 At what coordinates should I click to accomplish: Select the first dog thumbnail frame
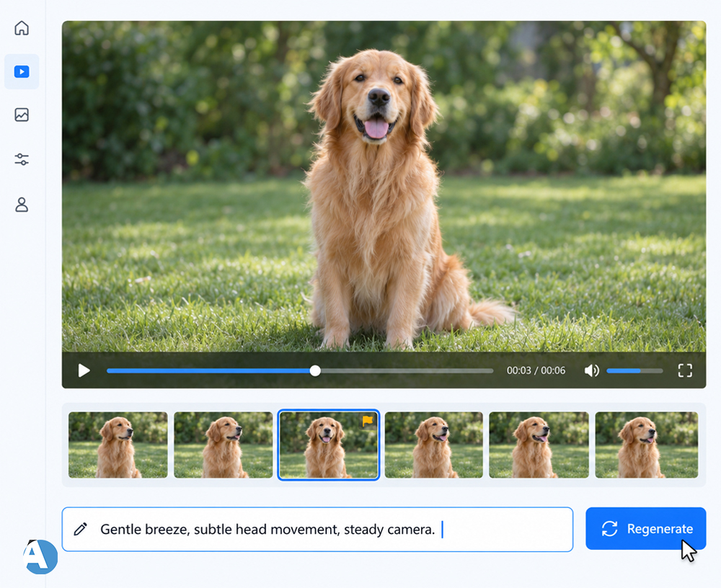click(x=118, y=445)
